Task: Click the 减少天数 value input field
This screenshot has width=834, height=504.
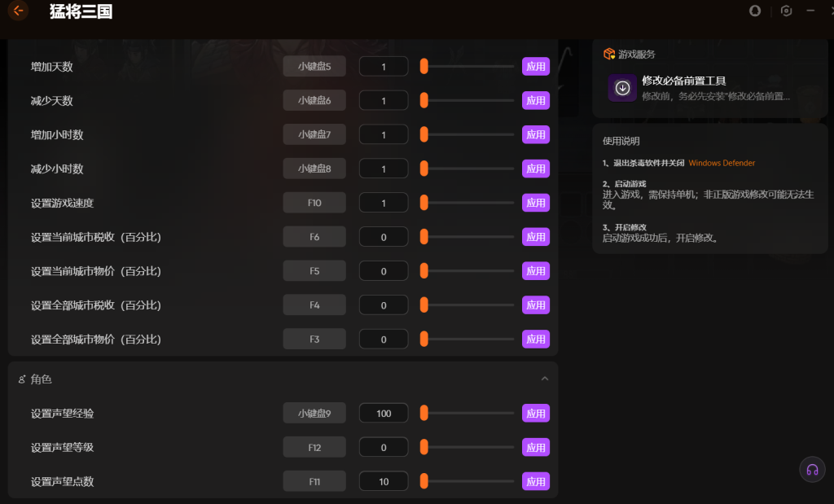Action: tap(384, 100)
